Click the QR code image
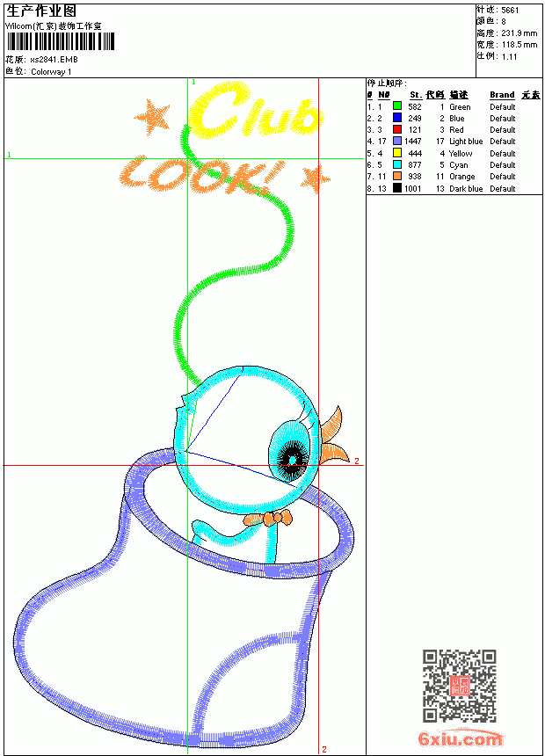545x756 pixels. click(x=460, y=686)
